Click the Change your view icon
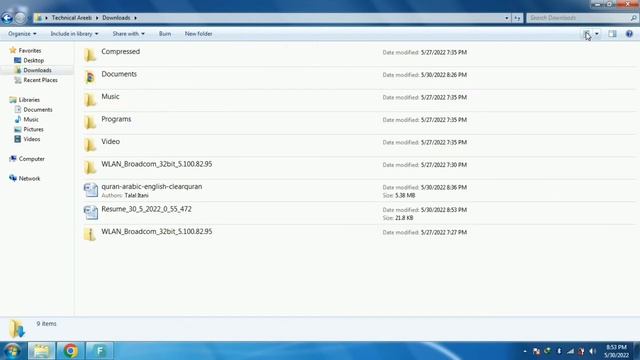This screenshot has height=360, width=640. pyautogui.click(x=587, y=34)
